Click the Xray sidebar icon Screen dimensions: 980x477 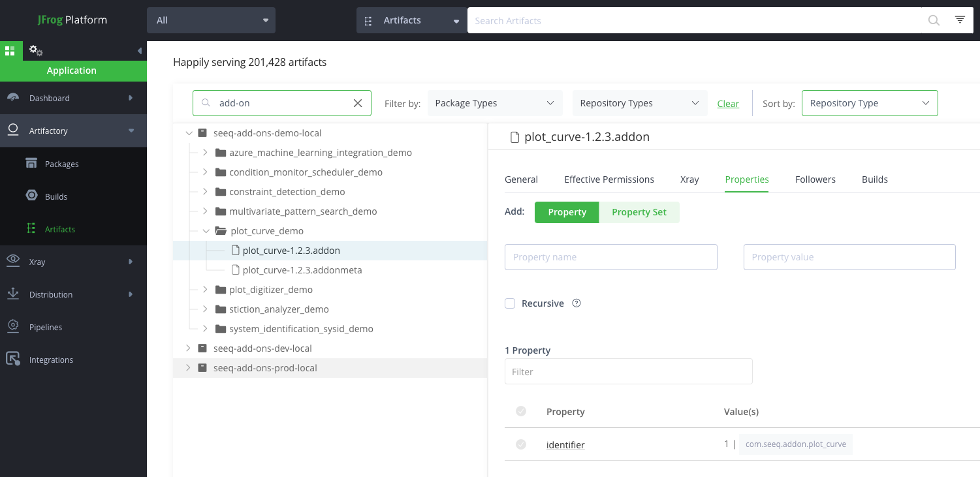pos(13,262)
